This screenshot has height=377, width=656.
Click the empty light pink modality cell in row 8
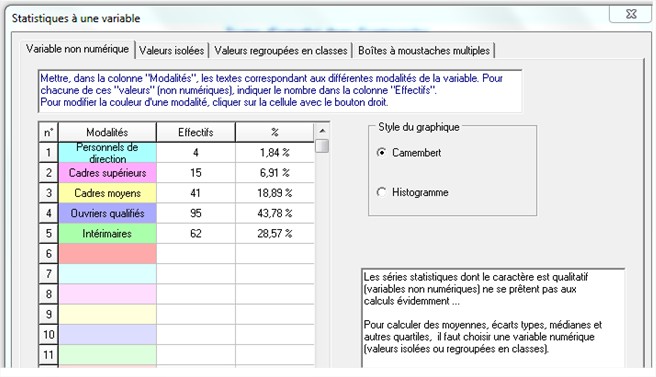click(x=108, y=294)
